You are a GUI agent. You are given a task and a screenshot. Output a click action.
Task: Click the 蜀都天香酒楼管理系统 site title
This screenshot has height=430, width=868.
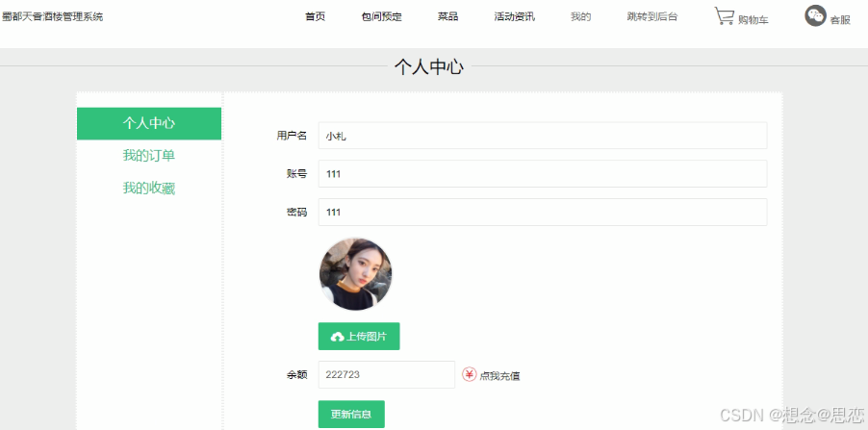pyautogui.click(x=52, y=16)
